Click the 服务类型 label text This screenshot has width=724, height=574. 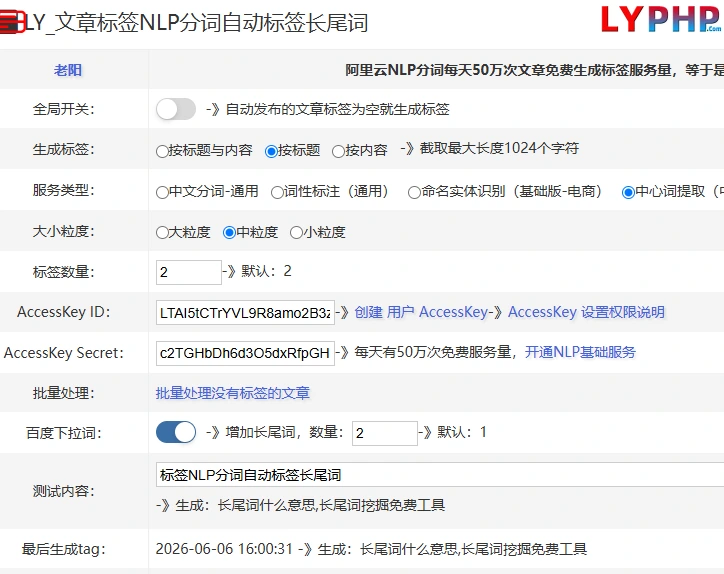click(x=64, y=190)
